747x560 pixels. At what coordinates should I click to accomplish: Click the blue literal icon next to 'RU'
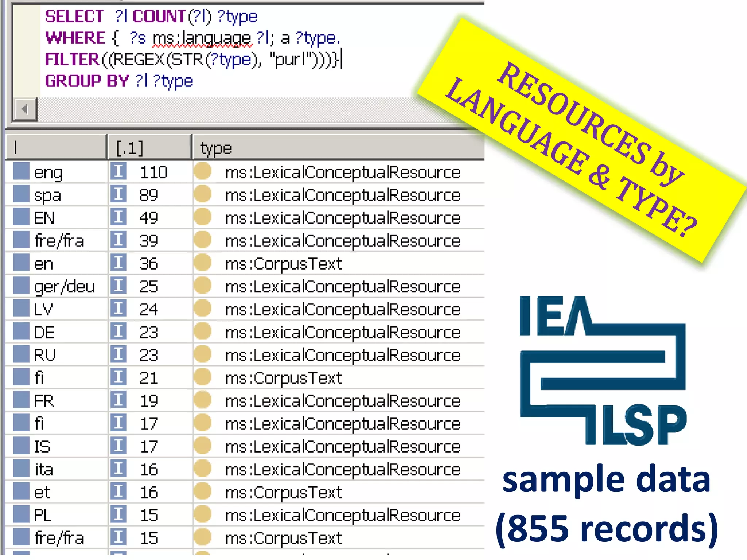21,354
